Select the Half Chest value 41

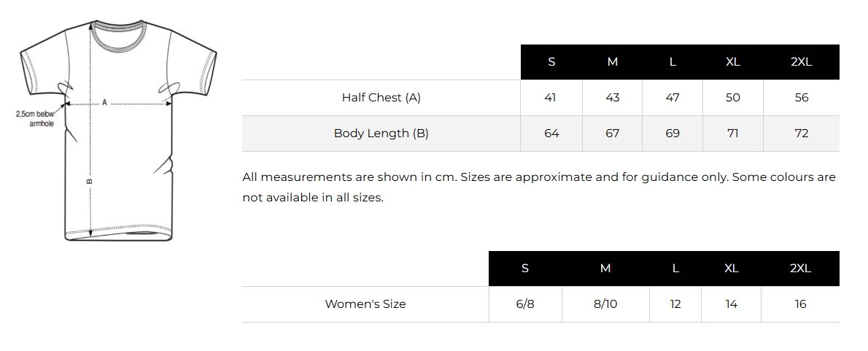tap(551, 98)
